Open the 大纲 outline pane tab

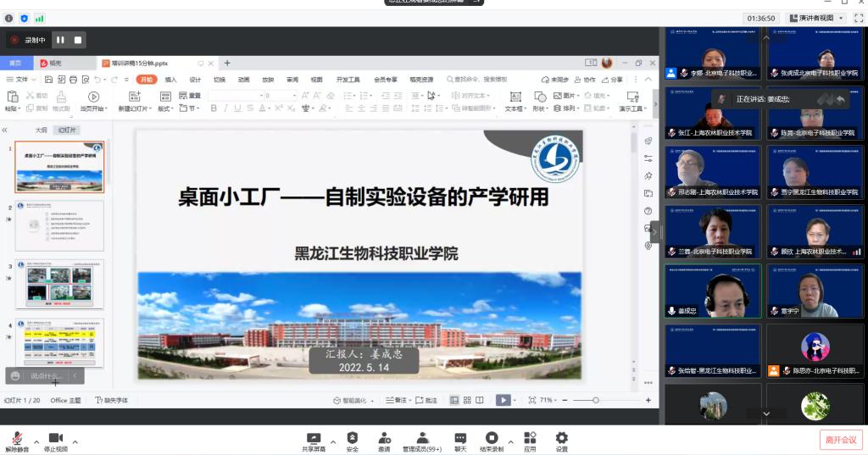tap(41, 130)
